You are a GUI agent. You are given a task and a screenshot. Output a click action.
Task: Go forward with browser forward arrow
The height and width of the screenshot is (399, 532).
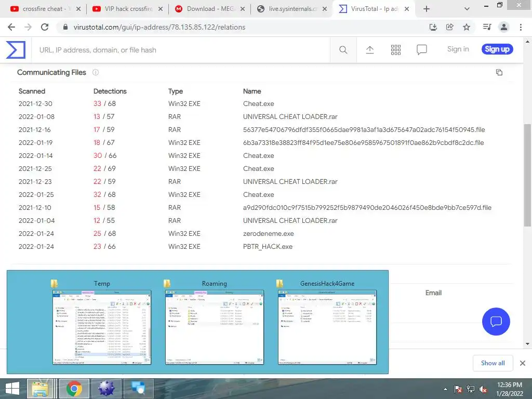[28, 27]
